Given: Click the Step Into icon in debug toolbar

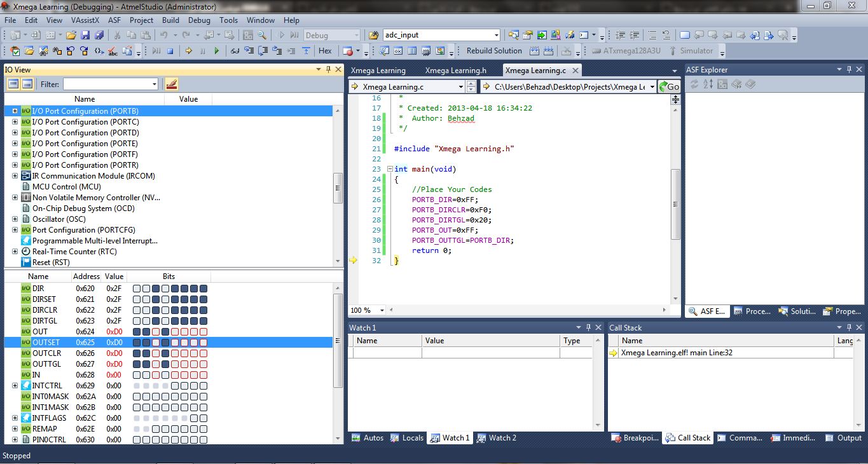Looking at the screenshot, I should pyautogui.click(x=249, y=51).
